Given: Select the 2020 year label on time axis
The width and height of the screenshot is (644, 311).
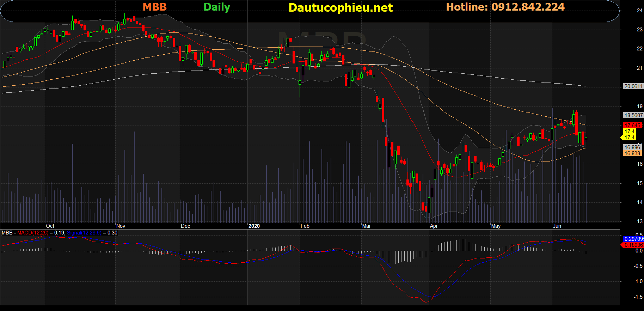Looking at the screenshot, I should [x=254, y=226].
